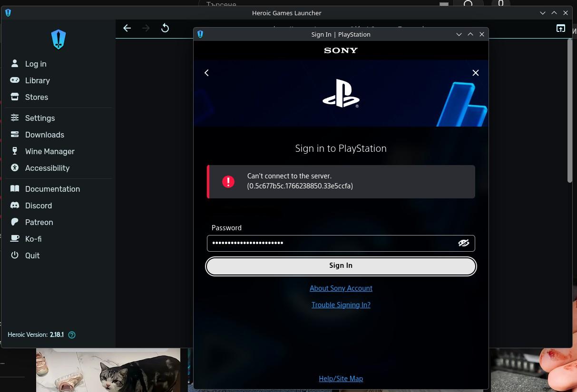Click the Patreon logo icon
The height and width of the screenshot is (392, 577).
[x=15, y=222]
